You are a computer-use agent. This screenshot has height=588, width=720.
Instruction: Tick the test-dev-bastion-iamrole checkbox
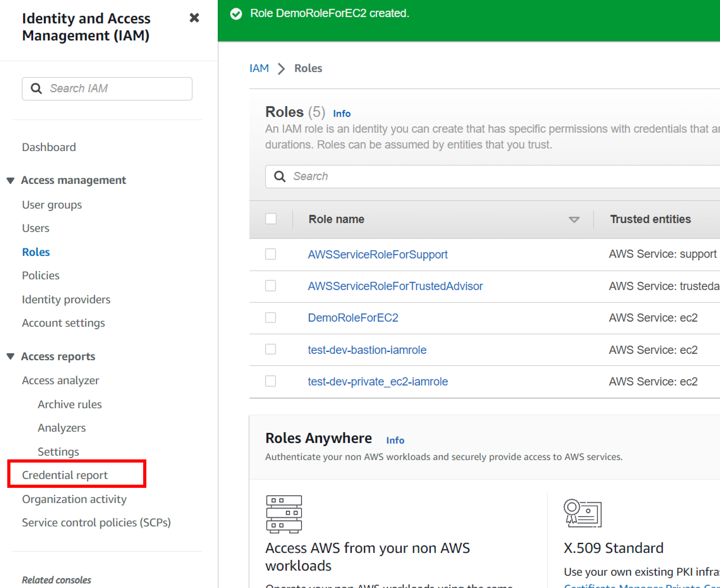270,349
